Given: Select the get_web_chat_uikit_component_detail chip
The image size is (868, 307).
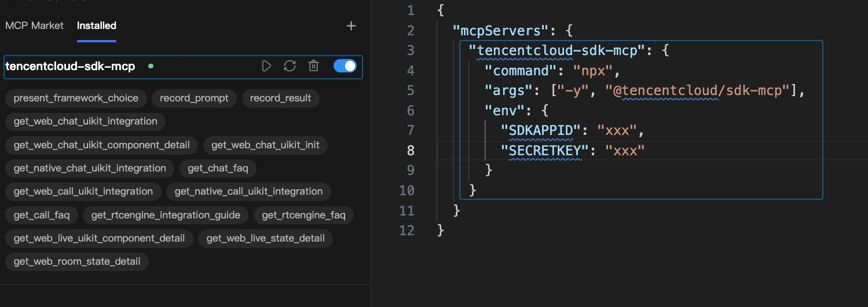Looking at the screenshot, I should click(102, 145).
